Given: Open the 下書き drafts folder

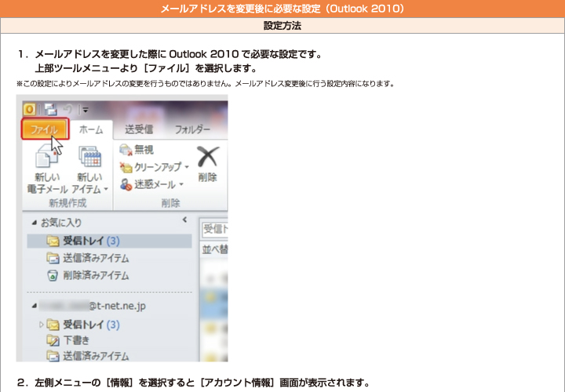Looking at the screenshot, I should (x=67, y=340).
